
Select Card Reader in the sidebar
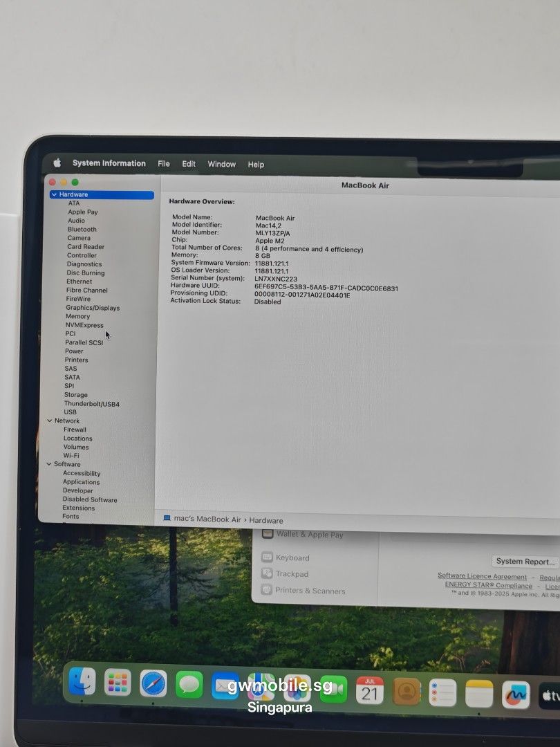86,247
